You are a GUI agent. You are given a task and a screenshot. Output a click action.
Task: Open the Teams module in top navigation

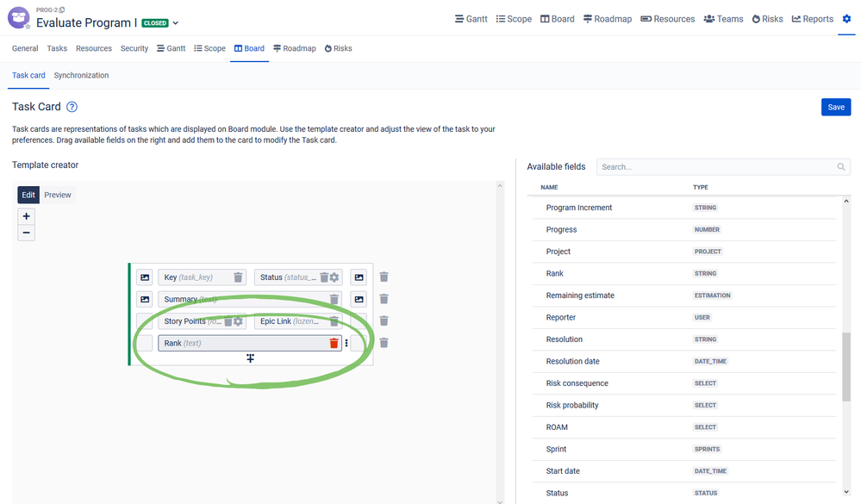point(724,19)
